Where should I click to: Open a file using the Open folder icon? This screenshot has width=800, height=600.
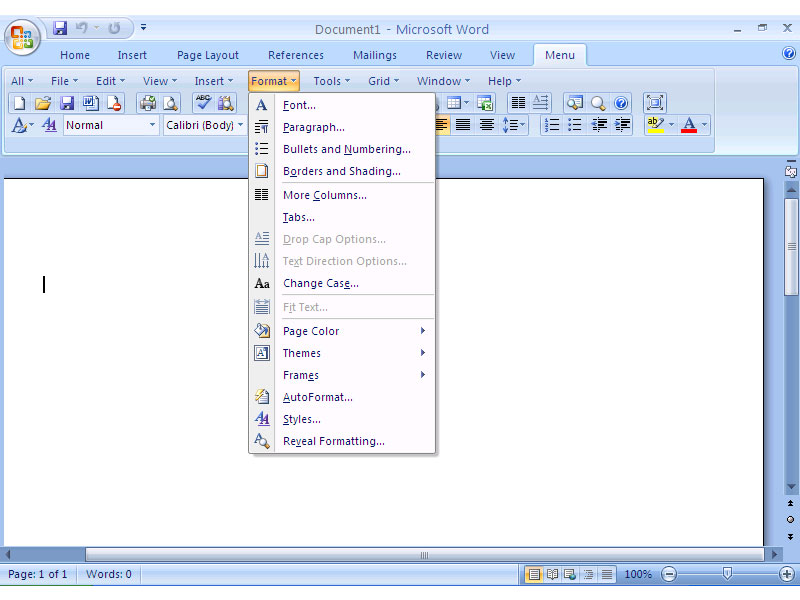click(x=42, y=102)
